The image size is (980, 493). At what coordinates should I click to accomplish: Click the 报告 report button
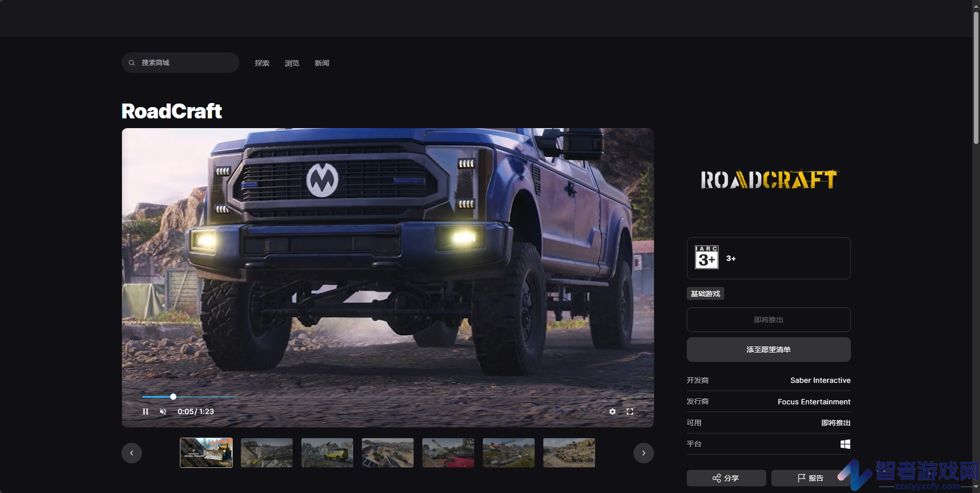click(x=811, y=478)
